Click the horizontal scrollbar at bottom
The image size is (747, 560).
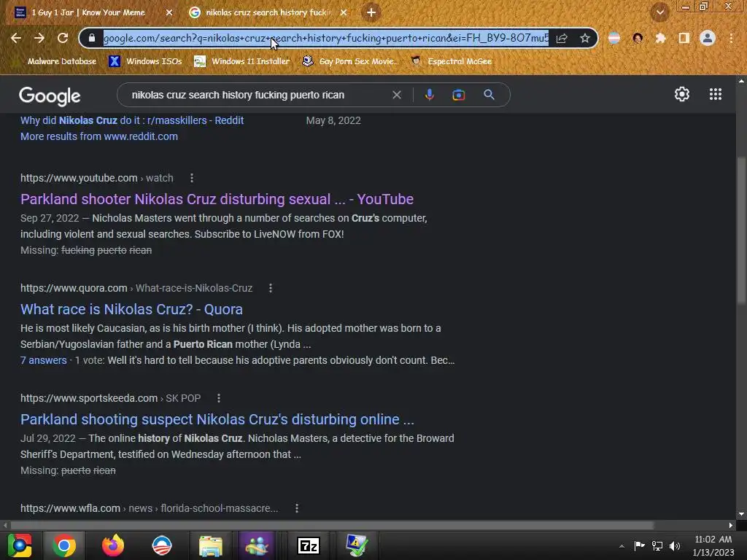pyautogui.click(x=332, y=525)
